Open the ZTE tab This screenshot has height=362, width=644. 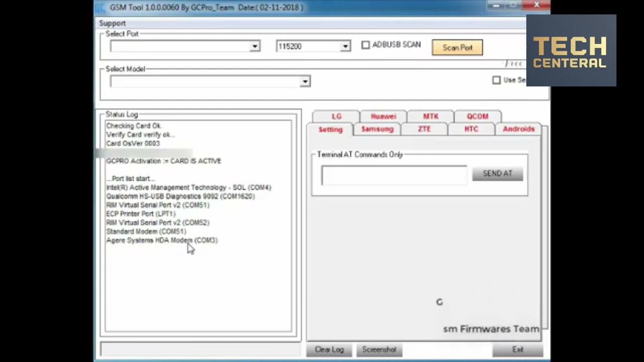point(424,129)
